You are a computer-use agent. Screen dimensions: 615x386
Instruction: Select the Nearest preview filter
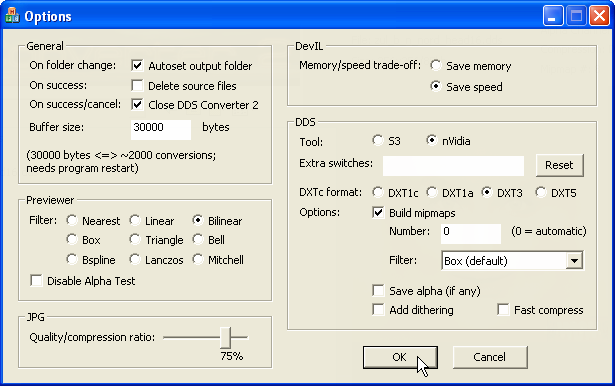click(72, 220)
